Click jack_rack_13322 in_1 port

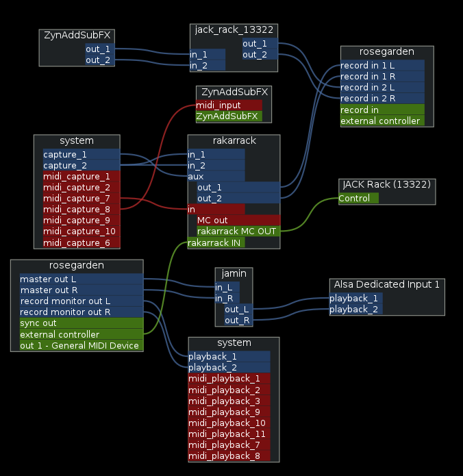(208, 54)
